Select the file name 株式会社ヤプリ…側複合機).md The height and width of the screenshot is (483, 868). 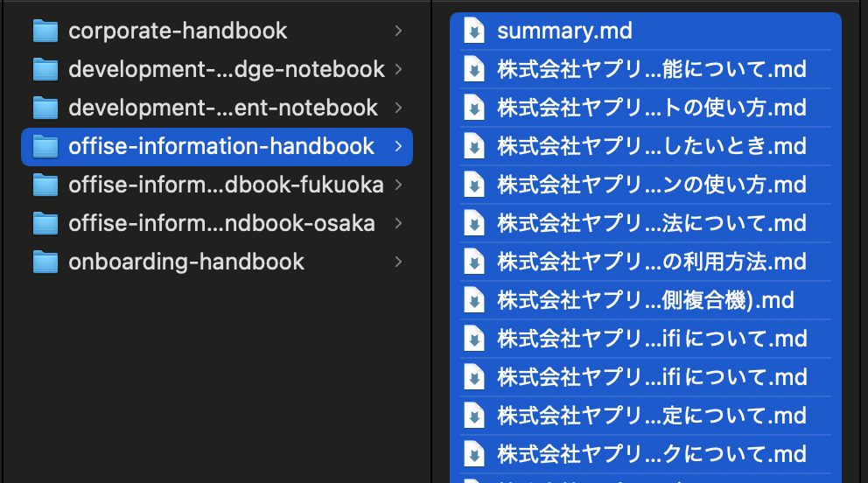click(x=646, y=300)
